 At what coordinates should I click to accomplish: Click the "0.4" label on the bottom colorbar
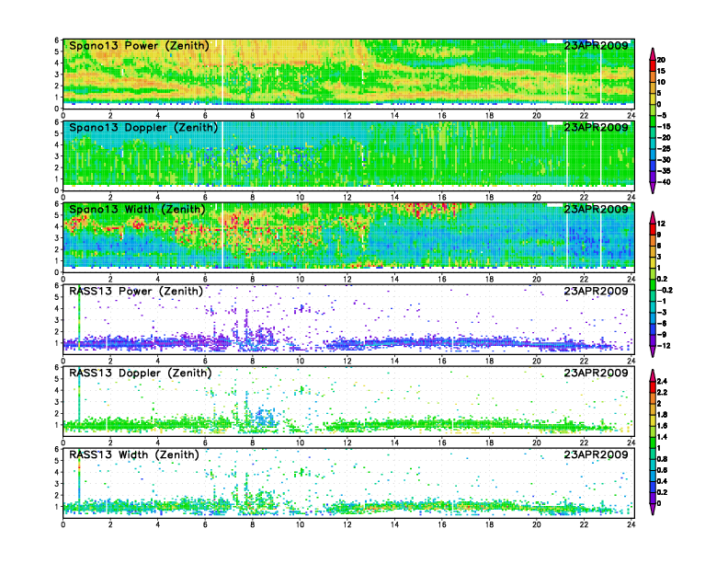pos(662,481)
